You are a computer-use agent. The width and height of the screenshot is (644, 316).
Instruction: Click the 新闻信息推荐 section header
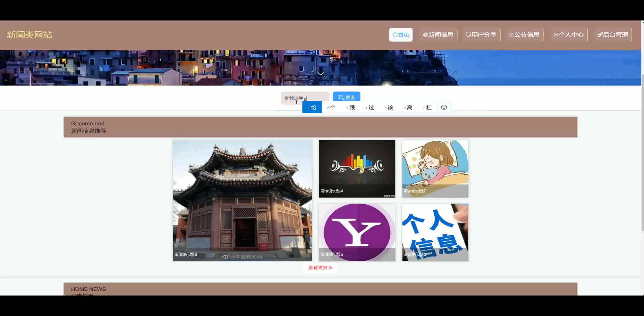pyautogui.click(x=320, y=127)
